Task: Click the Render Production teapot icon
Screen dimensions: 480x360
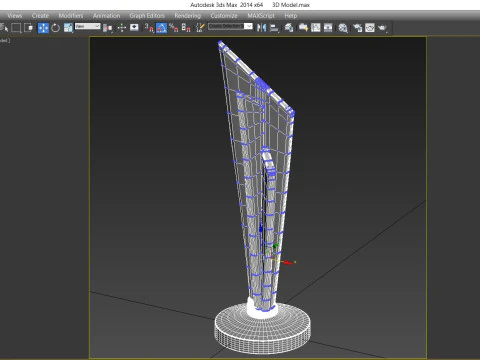Action: pyautogui.click(x=382, y=28)
